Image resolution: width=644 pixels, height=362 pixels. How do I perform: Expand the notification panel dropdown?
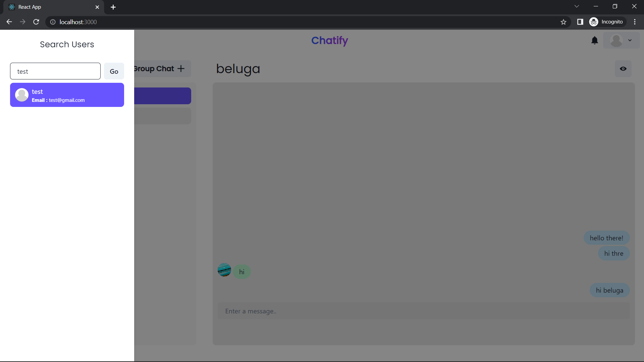[x=594, y=40]
